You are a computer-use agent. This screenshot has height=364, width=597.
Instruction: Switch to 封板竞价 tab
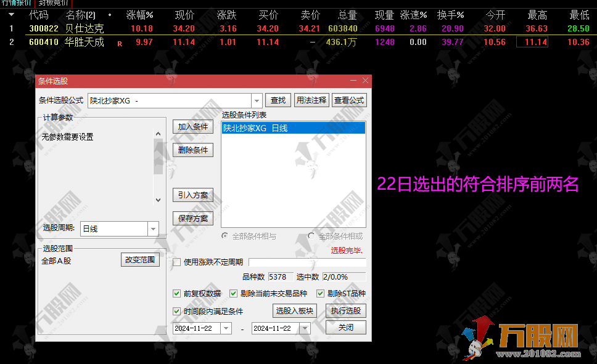coord(53,3)
